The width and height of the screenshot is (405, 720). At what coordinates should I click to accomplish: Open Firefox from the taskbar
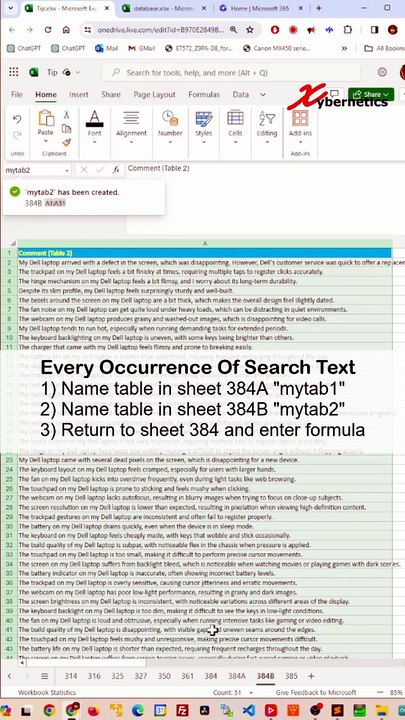point(93,710)
